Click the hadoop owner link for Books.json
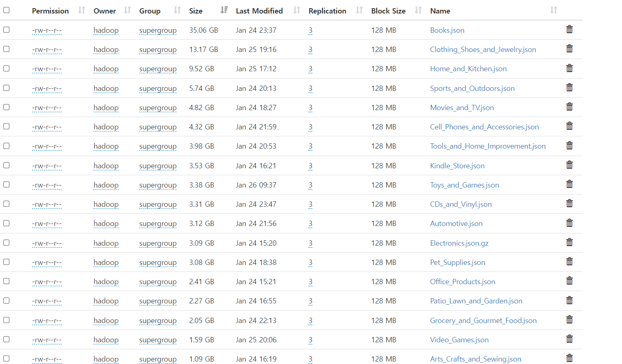 click(106, 30)
